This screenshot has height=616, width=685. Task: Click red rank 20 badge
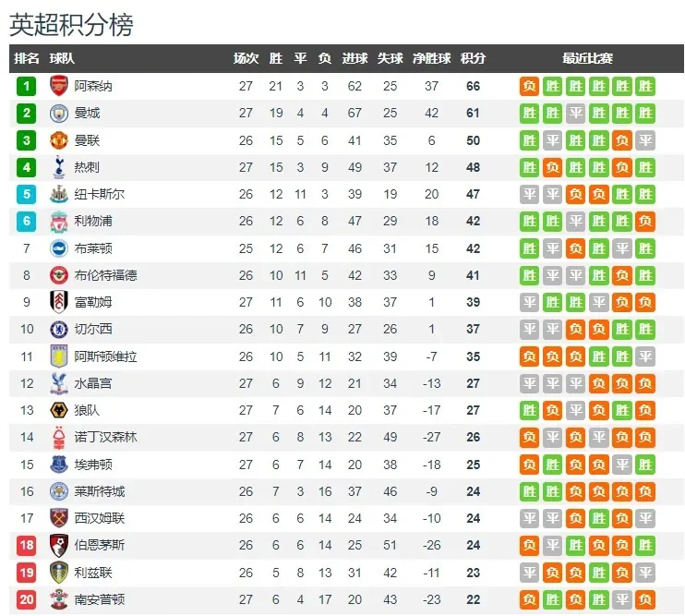26,599
